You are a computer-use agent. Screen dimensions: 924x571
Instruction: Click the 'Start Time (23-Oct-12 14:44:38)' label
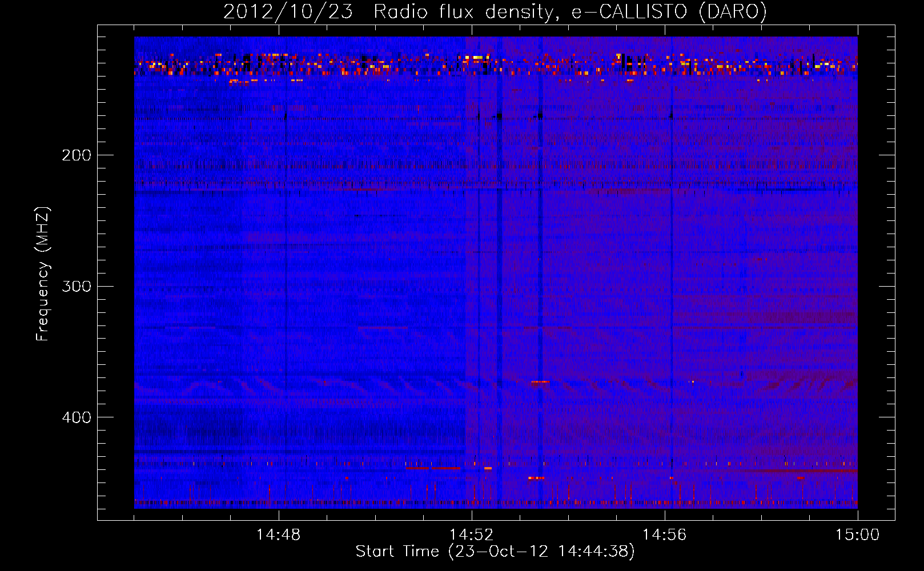pyautogui.click(x=495, y=552)
